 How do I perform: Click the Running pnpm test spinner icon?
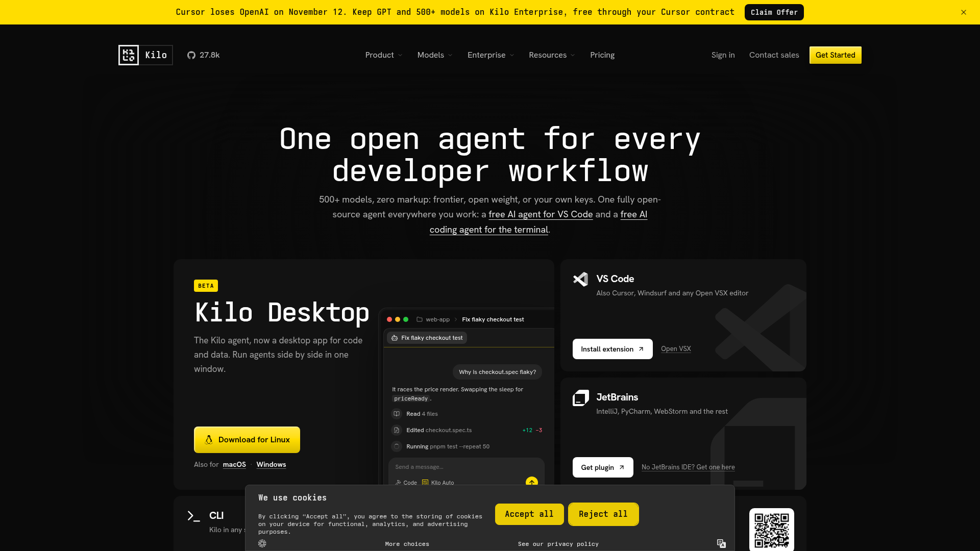click(x=397, y=446)
